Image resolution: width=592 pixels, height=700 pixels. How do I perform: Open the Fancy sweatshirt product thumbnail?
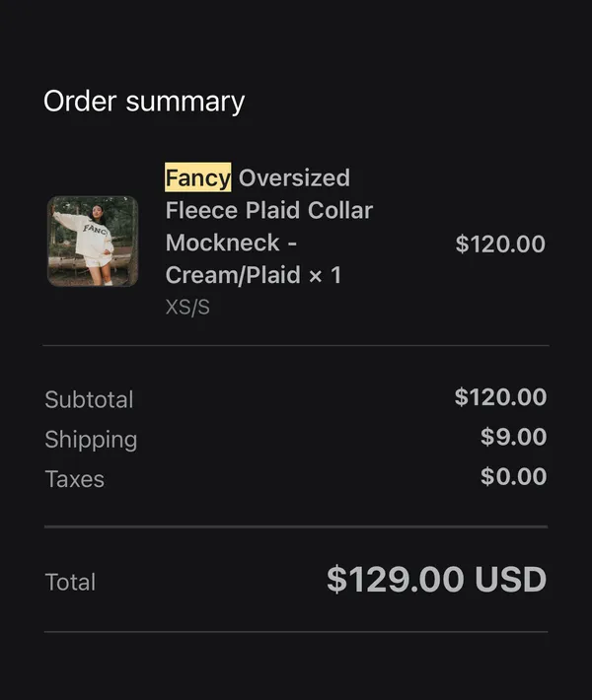click(x=93, y=242)
